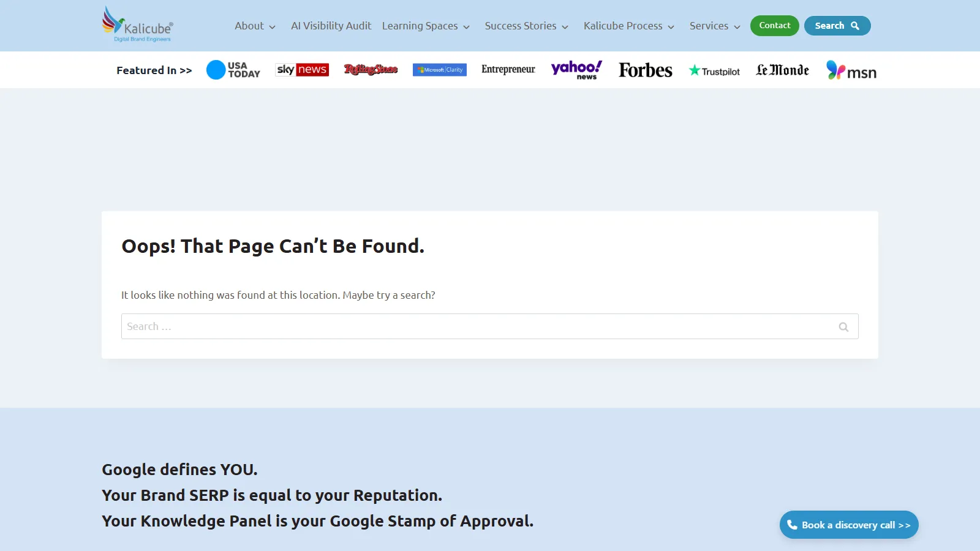Screen dimensions: 980x551
Task: Click the Yahoo News logo
Action: [x=576, y=70]
